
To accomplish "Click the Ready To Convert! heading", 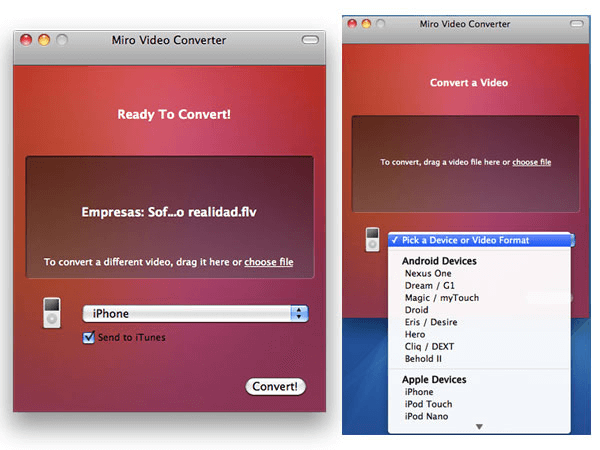I will (x=174, y=114).
